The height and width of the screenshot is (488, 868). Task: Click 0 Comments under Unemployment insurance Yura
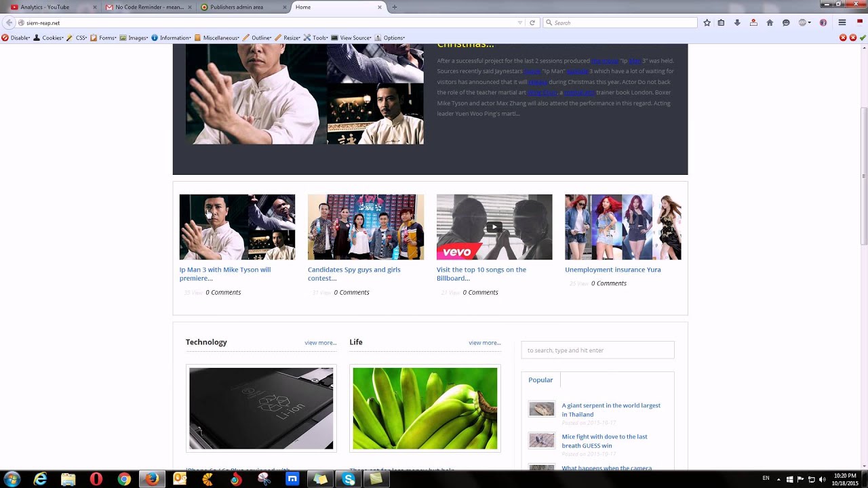click(609, 283)
